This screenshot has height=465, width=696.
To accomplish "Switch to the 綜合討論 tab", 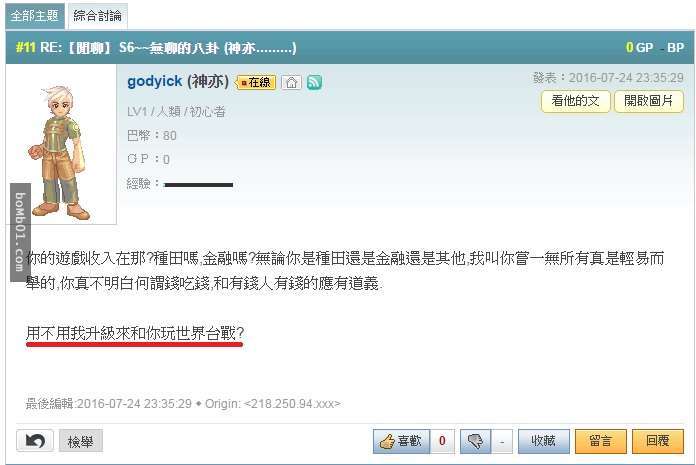I will [98, 16].
